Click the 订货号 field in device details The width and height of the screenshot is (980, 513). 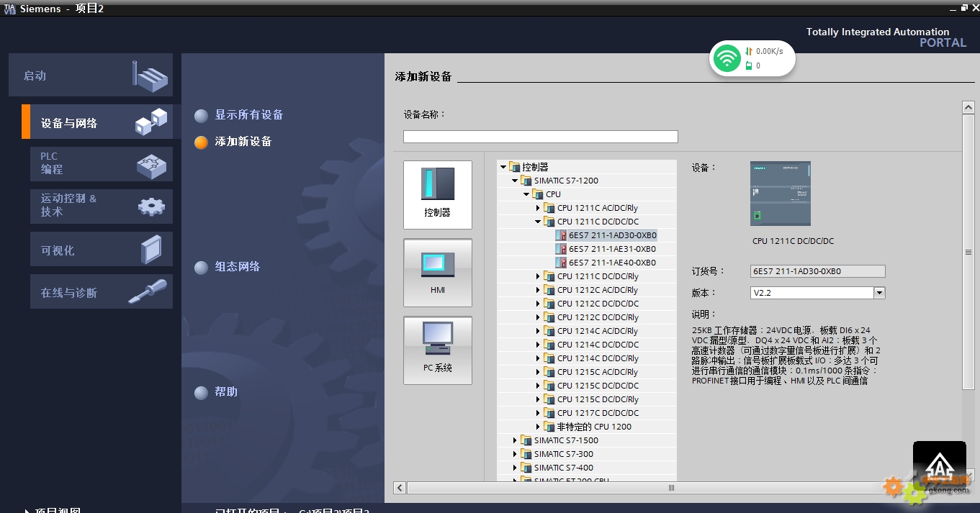coord(817,271)
